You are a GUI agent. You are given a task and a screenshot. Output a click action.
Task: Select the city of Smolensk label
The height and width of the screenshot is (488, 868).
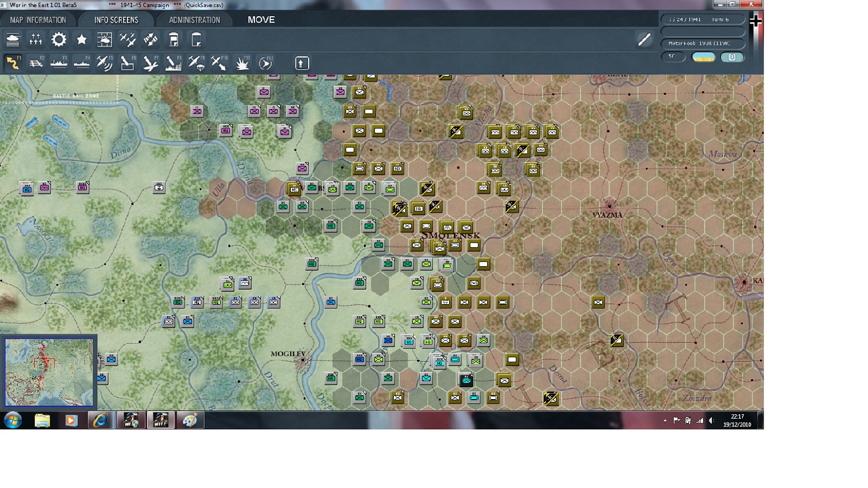(x=451, y=235)
